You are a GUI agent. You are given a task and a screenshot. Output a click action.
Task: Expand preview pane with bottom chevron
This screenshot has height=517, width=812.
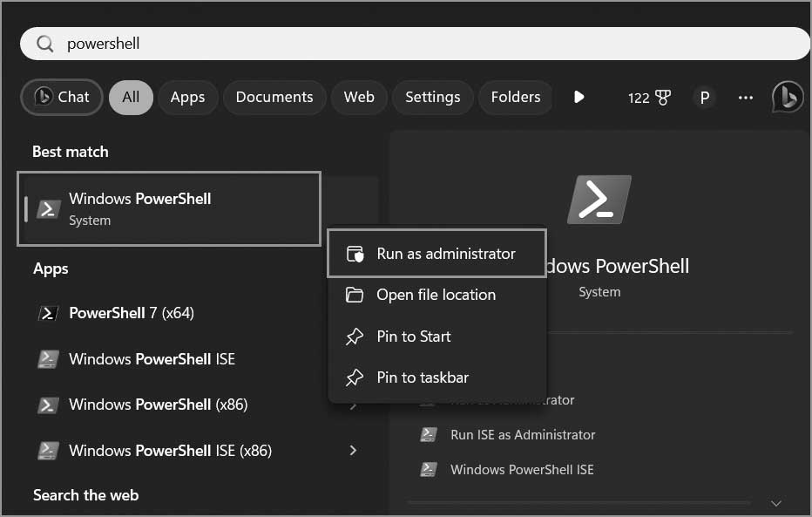775,503
